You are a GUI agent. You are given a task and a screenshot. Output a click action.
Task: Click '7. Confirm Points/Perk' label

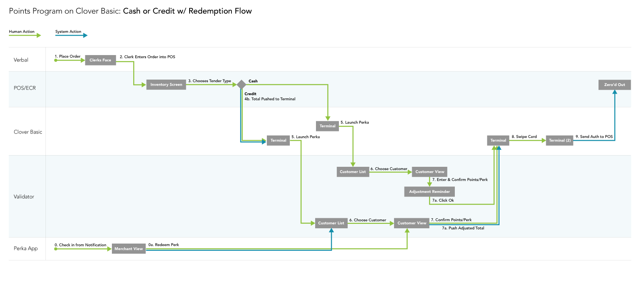tap(451, 220)
